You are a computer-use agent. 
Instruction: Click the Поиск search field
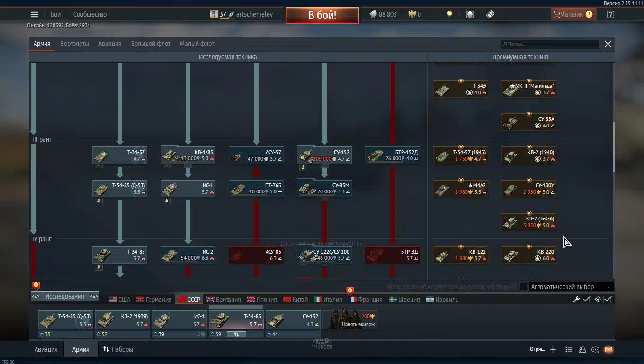pos(550,44)
